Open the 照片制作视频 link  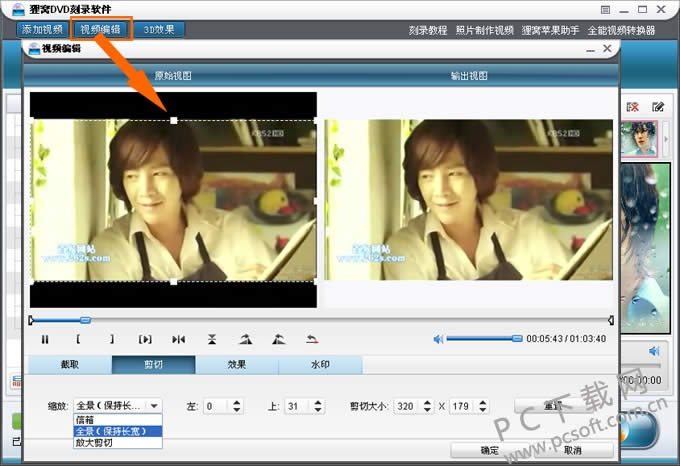tap(484, 30)
